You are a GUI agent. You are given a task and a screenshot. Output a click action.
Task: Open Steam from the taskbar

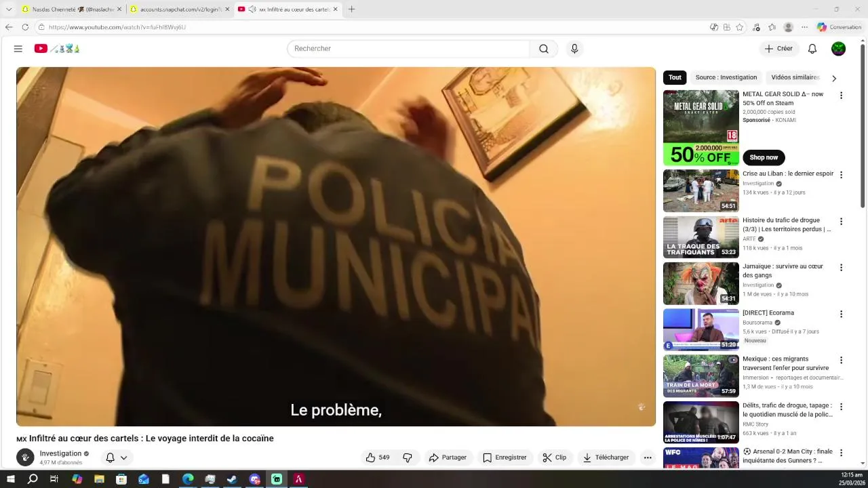tap(232, 479)
